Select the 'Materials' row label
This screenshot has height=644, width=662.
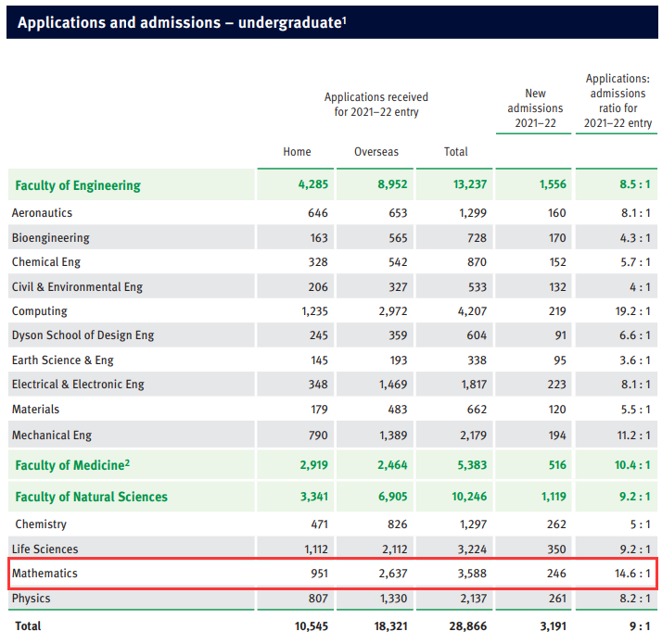pos(35,410)
